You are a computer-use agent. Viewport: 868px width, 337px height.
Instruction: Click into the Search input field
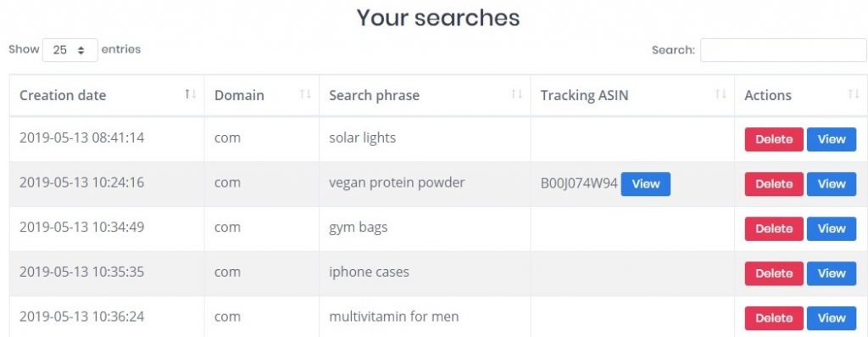pyautogui.click(x=783, y=50)
